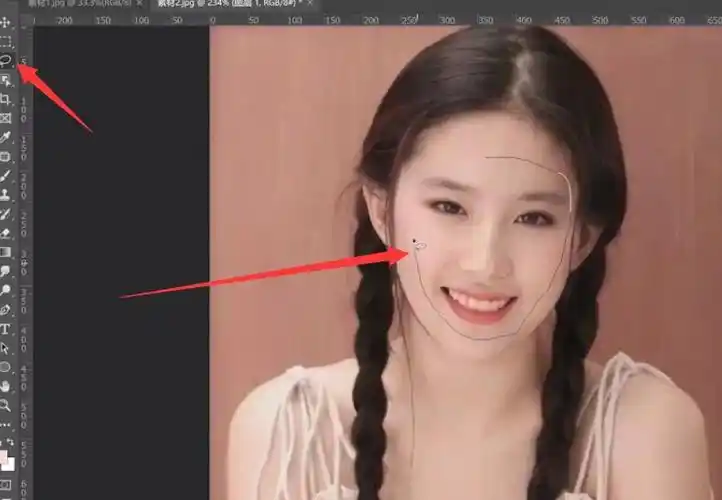
Task: Select the Move tool
Action: (6, 22)
